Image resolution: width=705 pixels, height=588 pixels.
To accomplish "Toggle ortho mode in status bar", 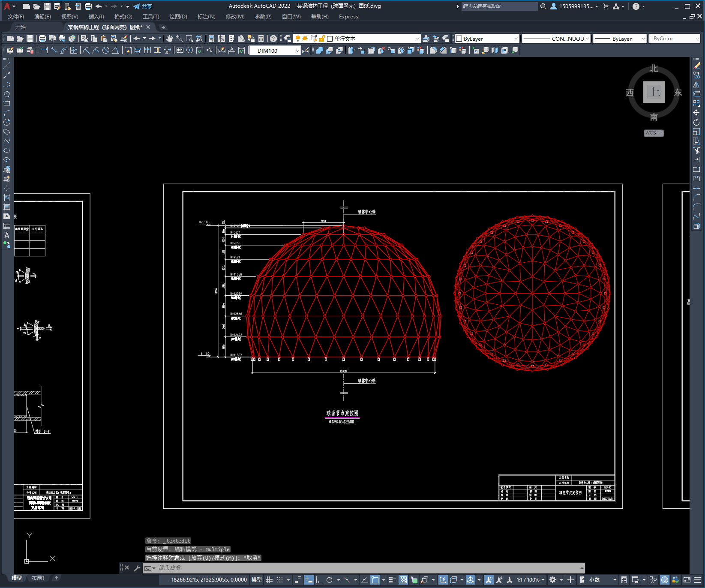I will 319,580.
